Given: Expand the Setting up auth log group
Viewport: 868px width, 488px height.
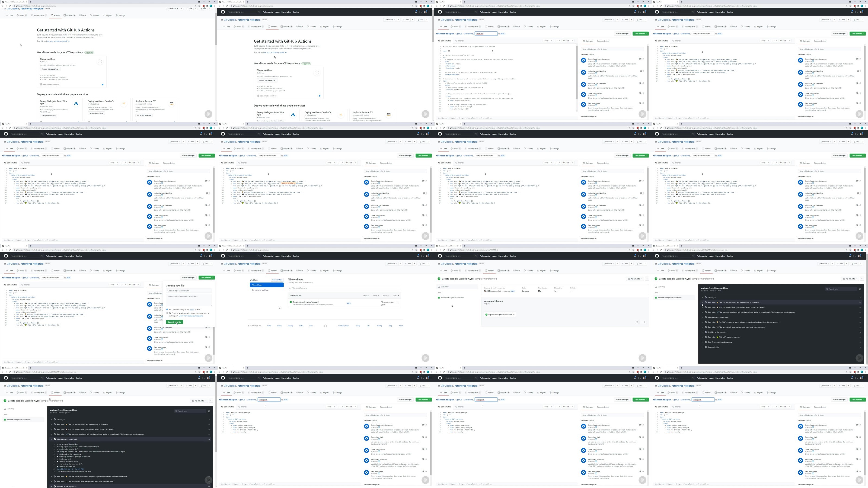Looking at the screenshot, I should tap(64, 459).
